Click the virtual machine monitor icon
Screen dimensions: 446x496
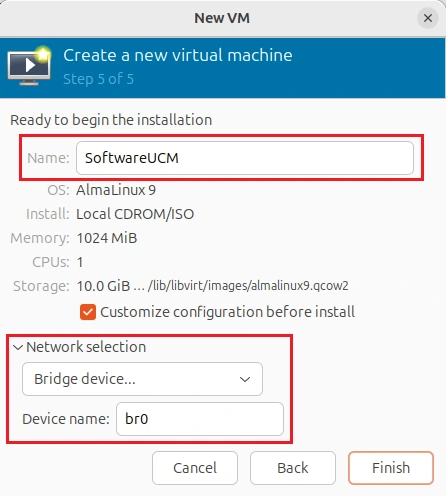click(x=29, y=66)
